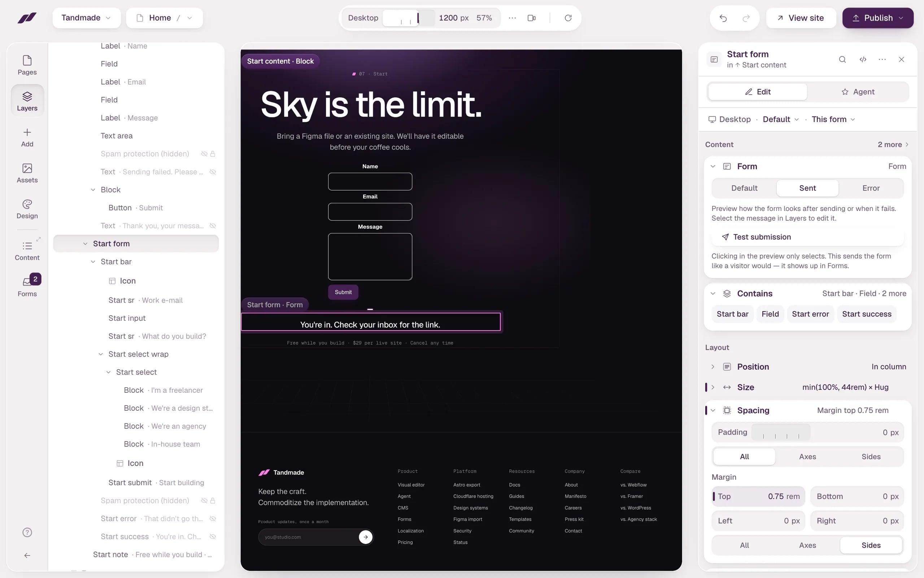
Task: Click the Tandmade logo icon
Action: pos(27,18)
